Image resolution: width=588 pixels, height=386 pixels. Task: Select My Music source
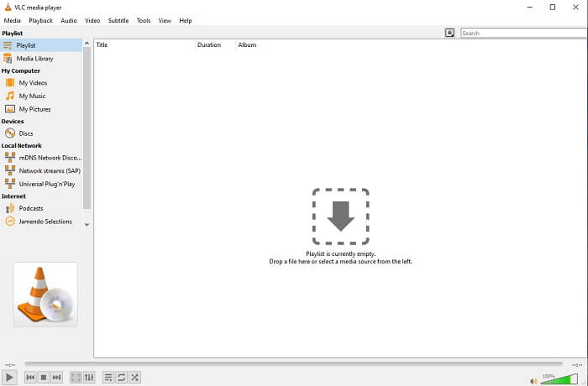tap(41, 96)
